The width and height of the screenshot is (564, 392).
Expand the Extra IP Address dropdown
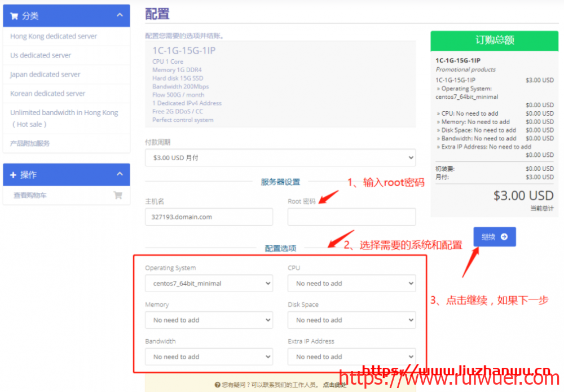(x=351, y=357)
